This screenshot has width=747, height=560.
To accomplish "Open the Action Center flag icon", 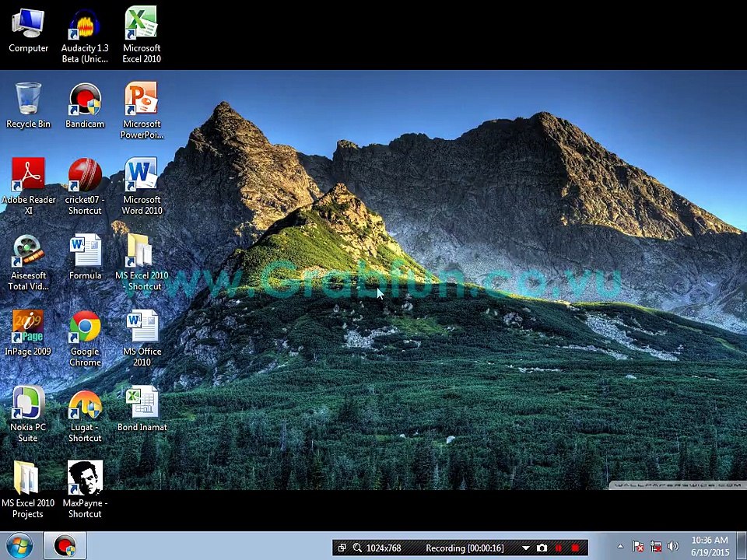I will (x=638, y=547).
